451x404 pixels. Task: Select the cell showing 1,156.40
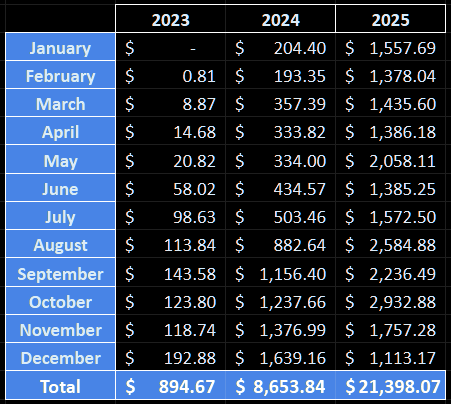[280, 272]
